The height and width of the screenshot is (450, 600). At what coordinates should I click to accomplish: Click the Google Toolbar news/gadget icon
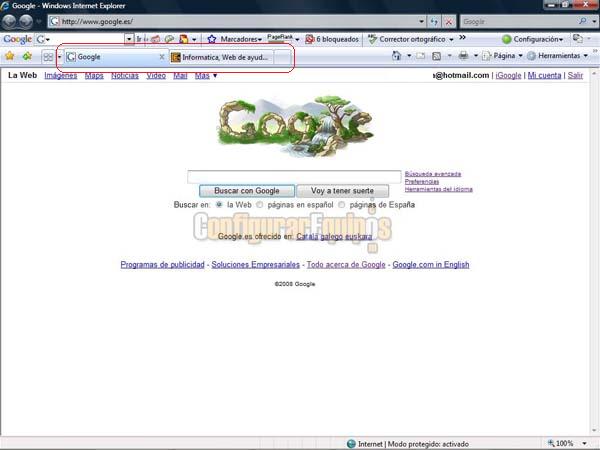pos(155,39)
